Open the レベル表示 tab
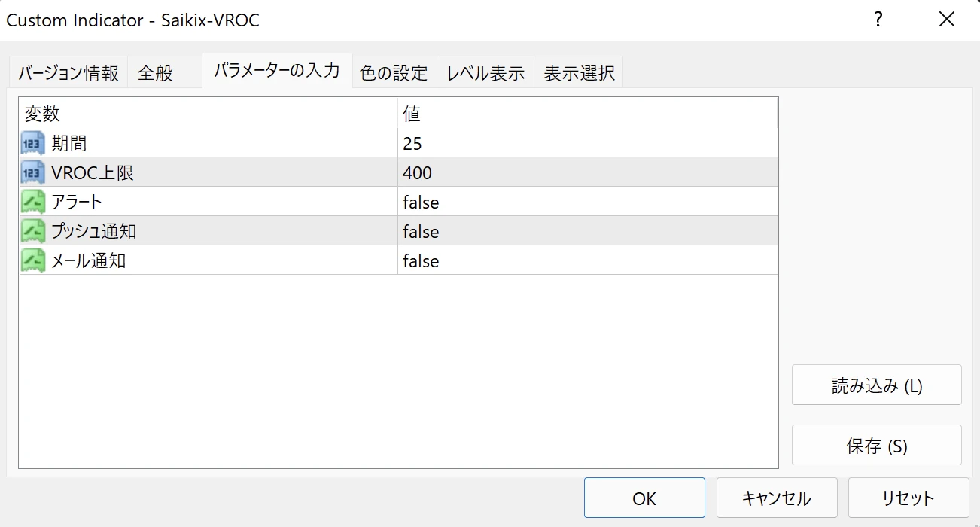 [x=485, y=72]
